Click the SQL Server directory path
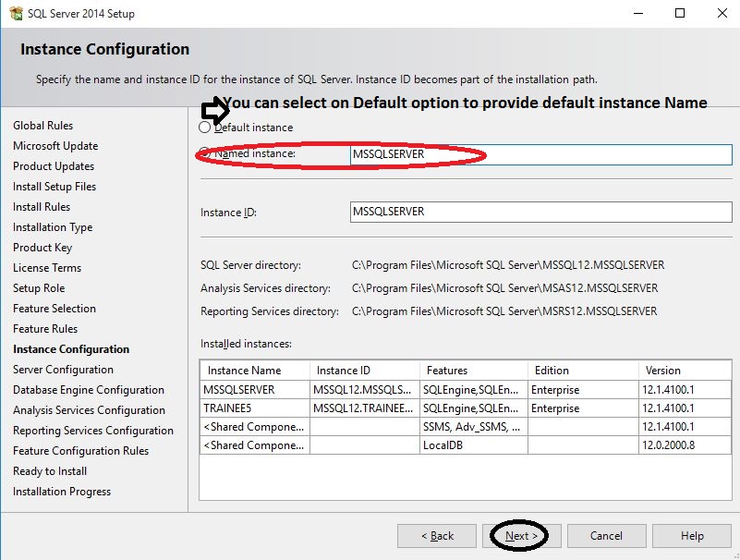The width and height of the screenshot is (740, 560). point(508,265)
